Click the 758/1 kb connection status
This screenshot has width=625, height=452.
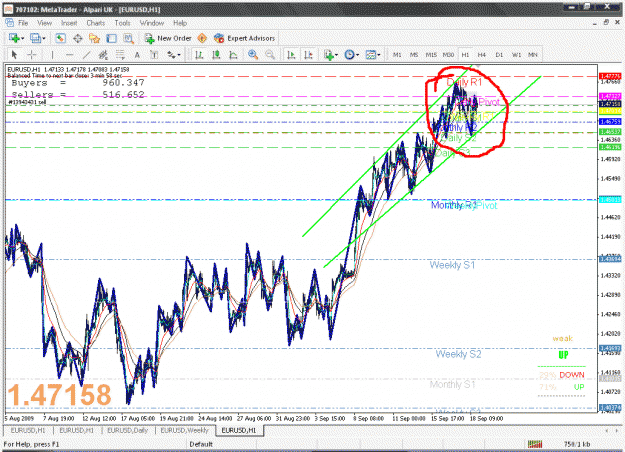point(577,444)
